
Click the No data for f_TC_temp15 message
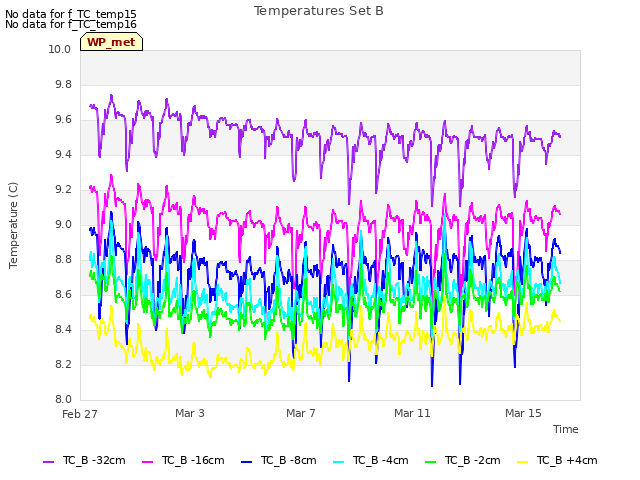coord(71,14)
